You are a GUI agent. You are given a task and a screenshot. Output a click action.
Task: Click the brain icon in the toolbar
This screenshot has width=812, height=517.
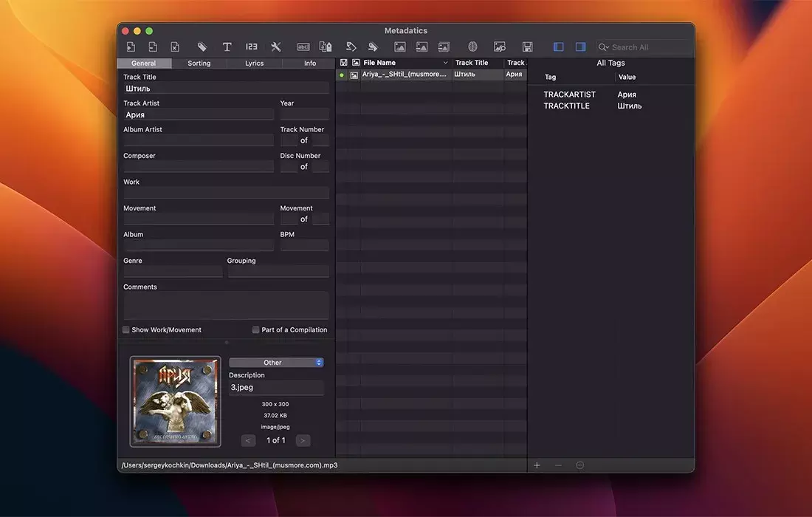(472, 47)
